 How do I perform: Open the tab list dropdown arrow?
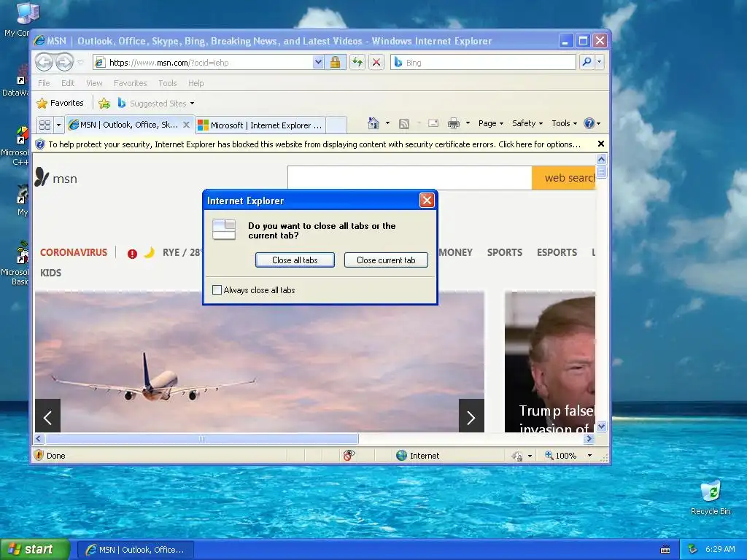(58, 125)
